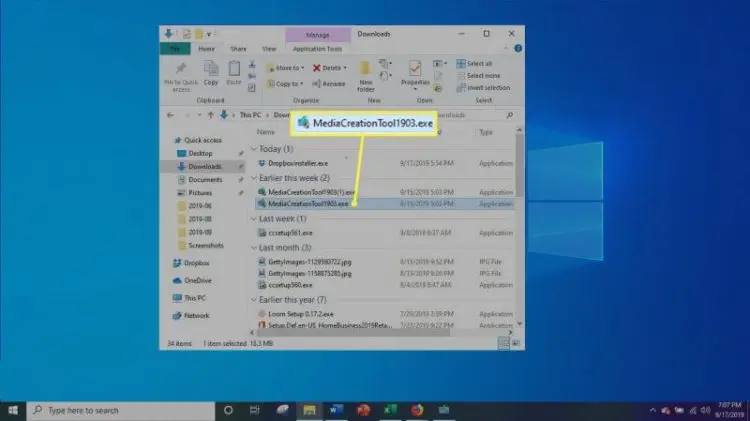Switch to the Home ribbon tab
Viewport: 750px width, 421px height.
tap(207, 48)
